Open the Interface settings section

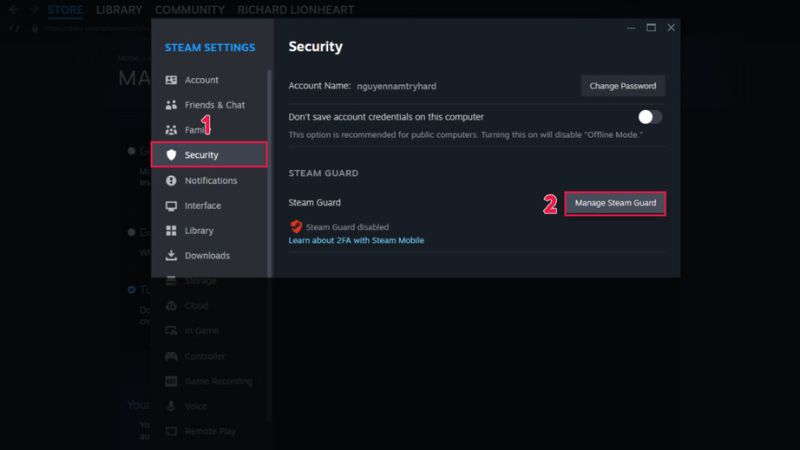click(x=209, y=206)
